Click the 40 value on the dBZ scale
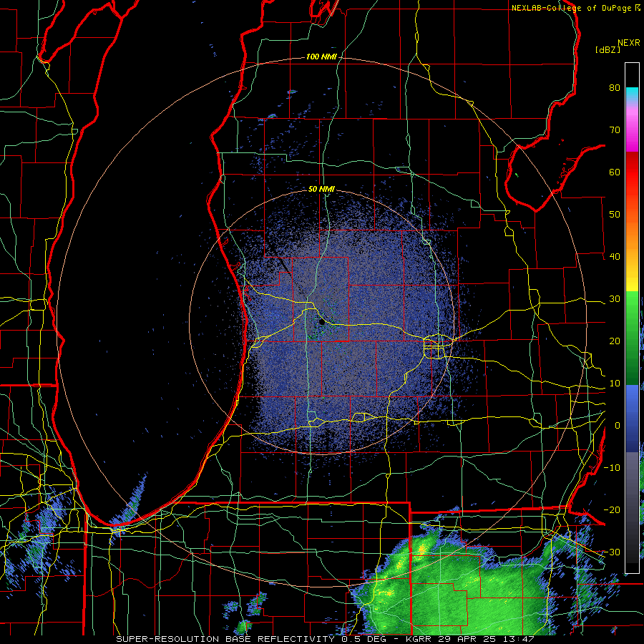Viewport: 644px width, 644px height. coord(615,256)
